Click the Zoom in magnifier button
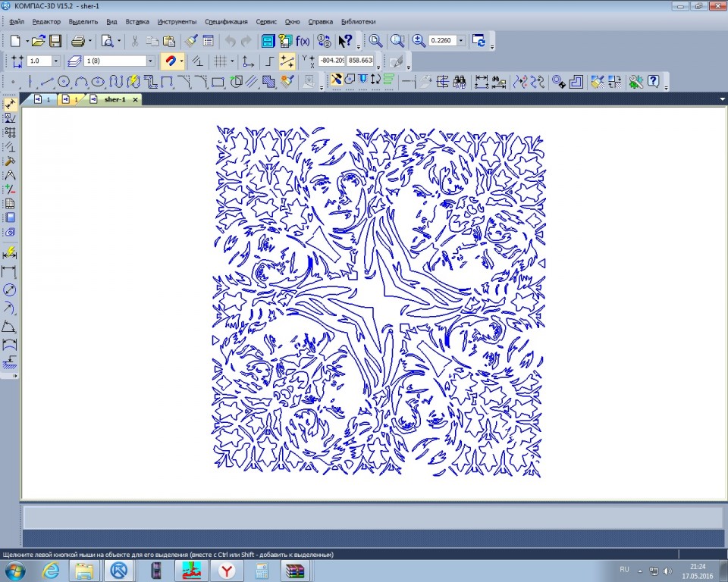The height and width of the screenshot is (582, 728). click(419, 41)
